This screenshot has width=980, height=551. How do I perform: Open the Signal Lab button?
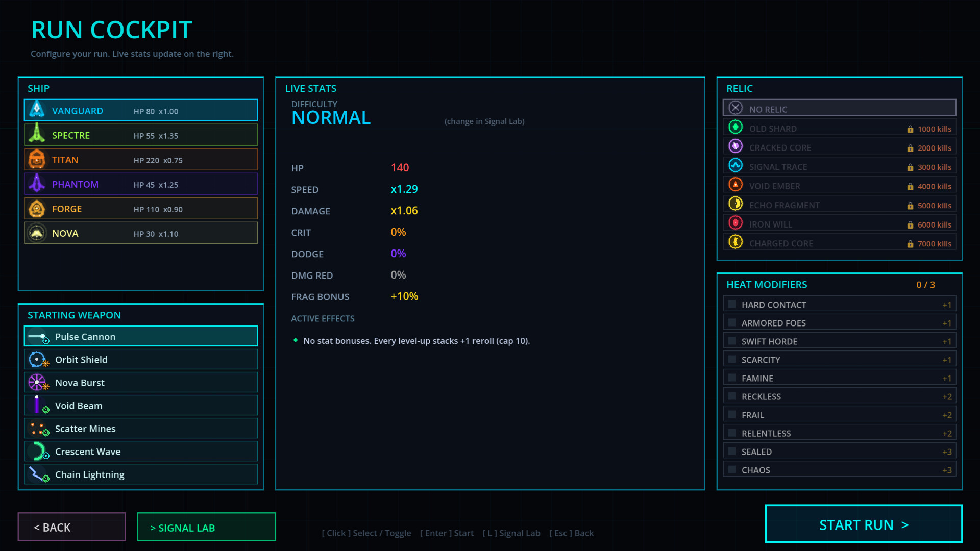coord(206,527)
